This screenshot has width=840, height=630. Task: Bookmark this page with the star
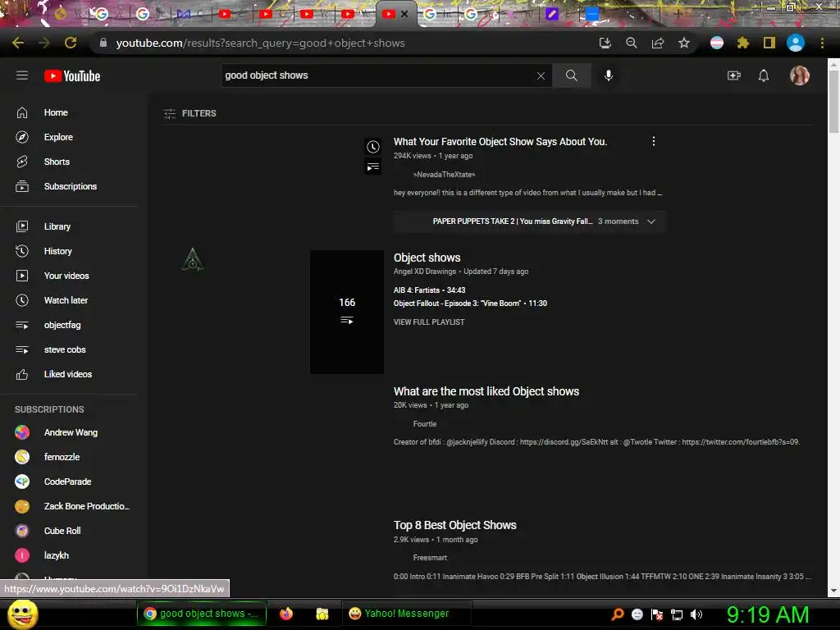pos(684,43)
